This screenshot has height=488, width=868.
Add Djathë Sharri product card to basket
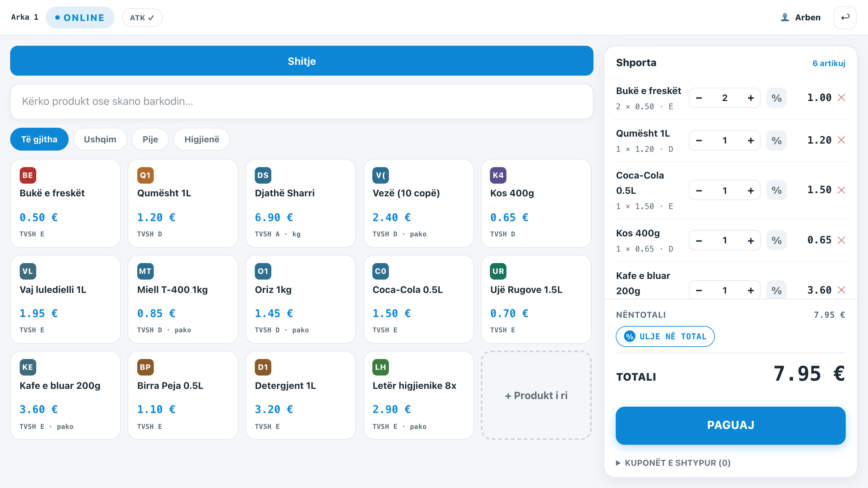click(300, 203)
